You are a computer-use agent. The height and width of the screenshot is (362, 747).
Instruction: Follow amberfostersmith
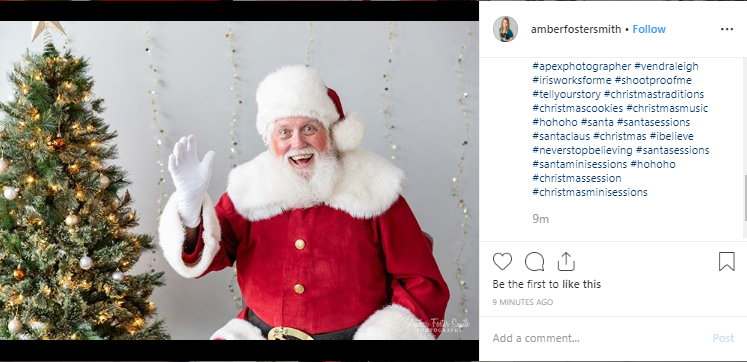[649, 30]
